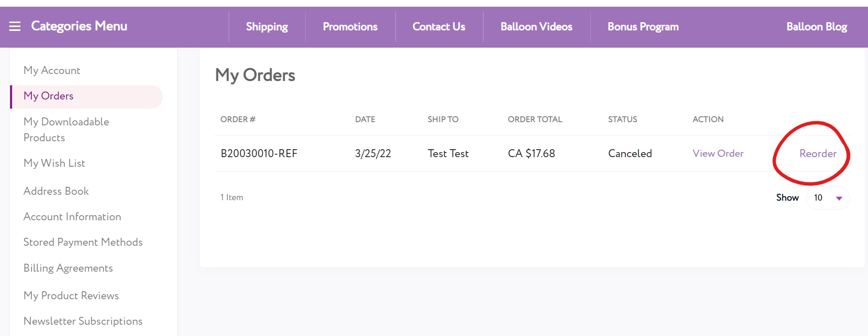Screen dimensions: 868x336
Task: Select My Orders in the sidebar
Action: click(x=48, y=96)
